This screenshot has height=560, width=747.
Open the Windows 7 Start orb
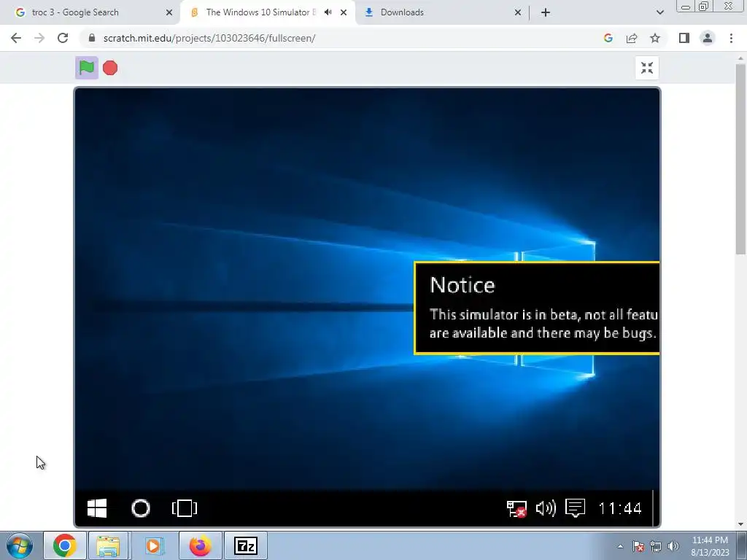(x=20, y=545)
